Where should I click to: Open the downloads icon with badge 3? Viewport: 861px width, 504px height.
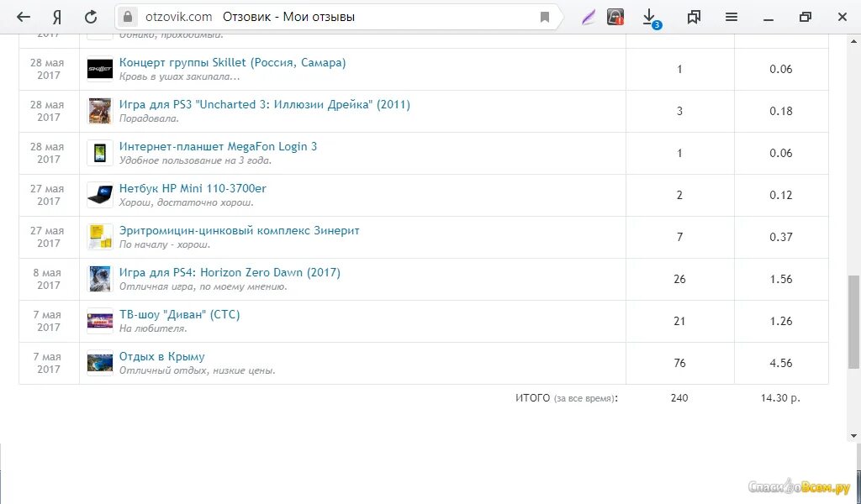[x=651, y=18]
